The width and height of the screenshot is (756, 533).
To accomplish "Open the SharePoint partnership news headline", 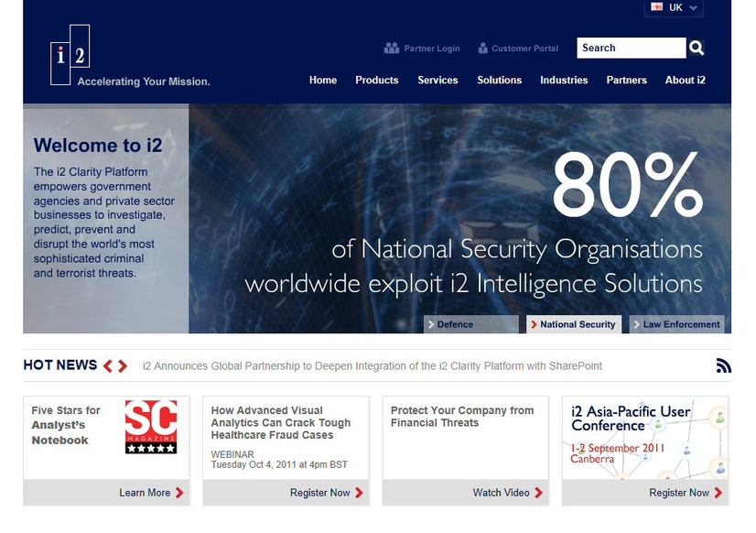I will coord(373,366).
